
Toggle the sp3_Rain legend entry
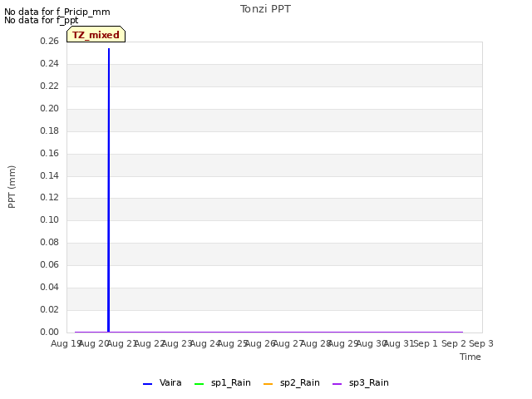pos(361,383)
